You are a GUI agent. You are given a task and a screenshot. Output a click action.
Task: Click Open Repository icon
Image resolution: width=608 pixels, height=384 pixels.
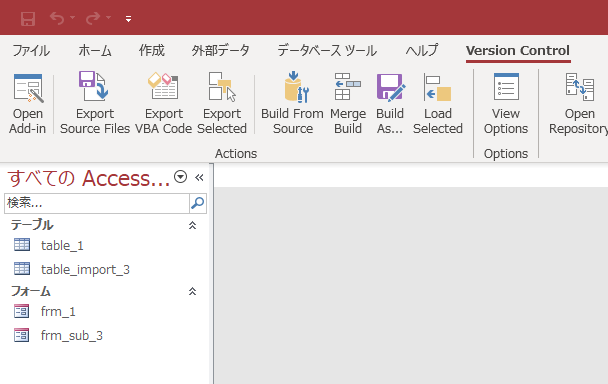coord(579,87)
